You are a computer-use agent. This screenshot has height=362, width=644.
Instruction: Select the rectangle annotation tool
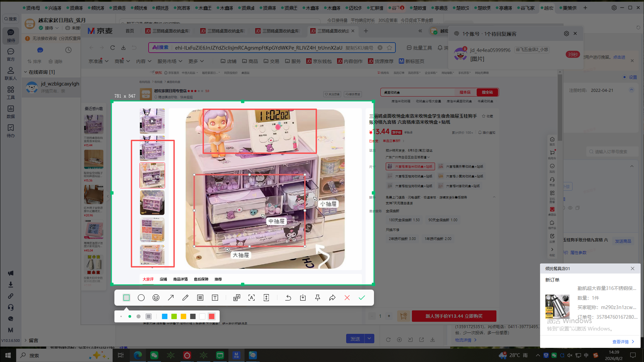click(x=126, y=298)
